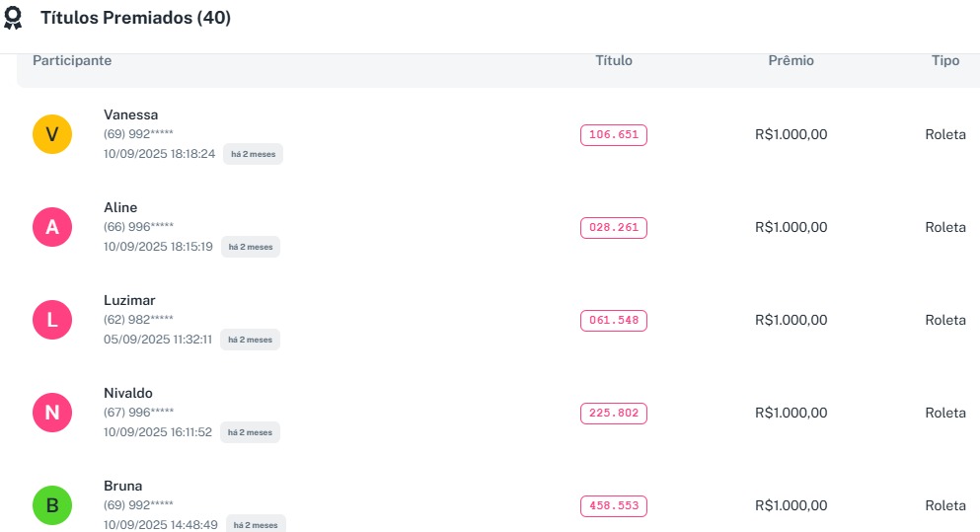Image resolution: width=980 pixels, height=532 pixels.
Task: Click the Títulos Premiados (40) heading
Action: (135, 18)
